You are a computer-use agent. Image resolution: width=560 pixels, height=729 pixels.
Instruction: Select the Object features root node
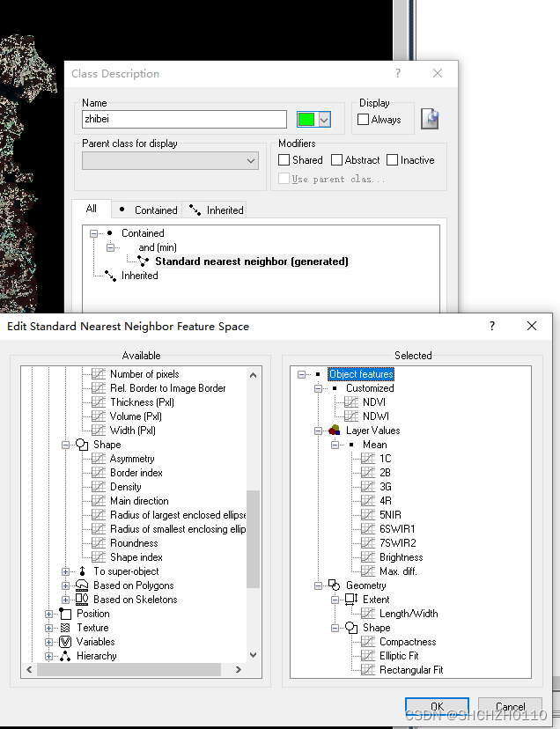click(x=361, y=374)
